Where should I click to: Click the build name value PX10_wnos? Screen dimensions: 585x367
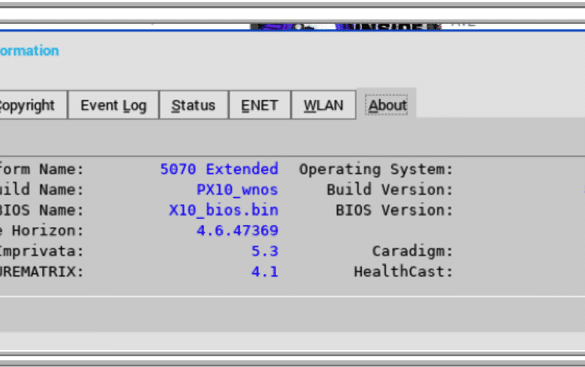[x=237, y=190]
